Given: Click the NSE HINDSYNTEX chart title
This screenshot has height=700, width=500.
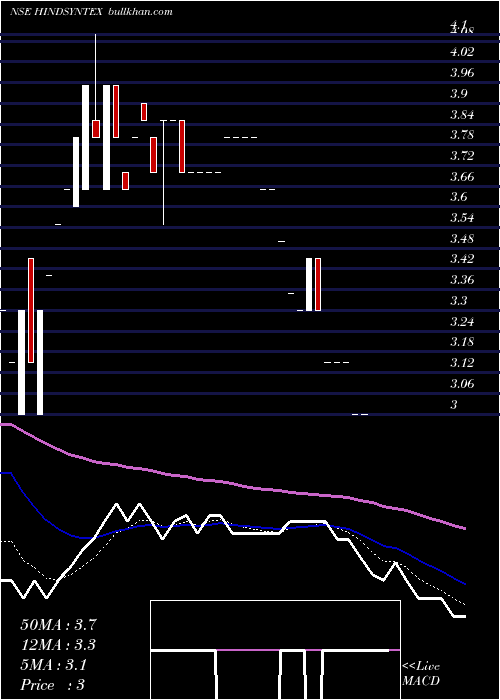Looking at the screenshot, I should click(92, 12).
